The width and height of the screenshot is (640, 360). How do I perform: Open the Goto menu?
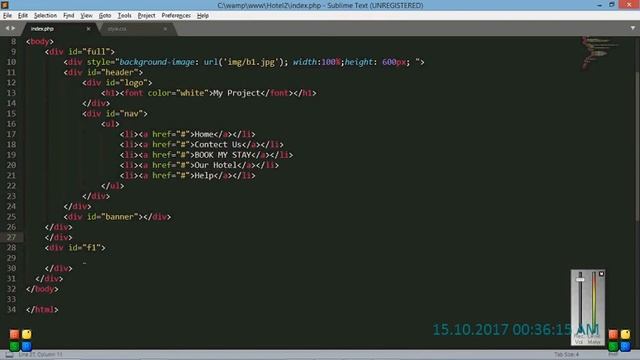point(105,16)
